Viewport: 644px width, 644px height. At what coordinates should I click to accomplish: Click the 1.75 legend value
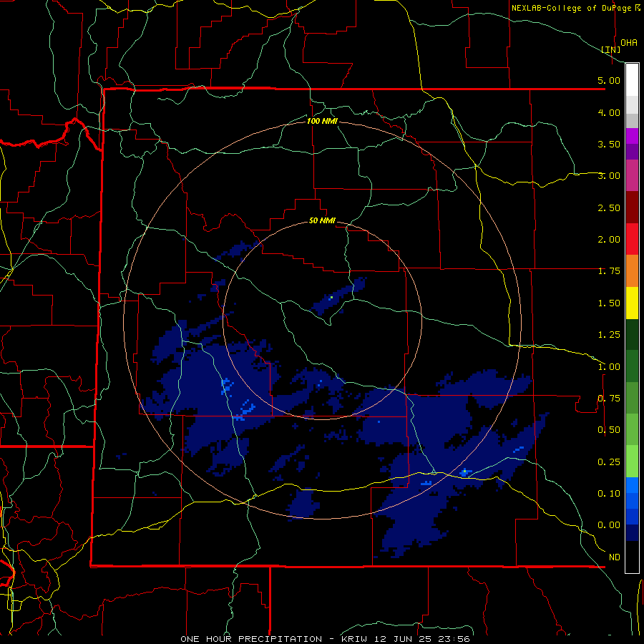[x=609, y=271]
